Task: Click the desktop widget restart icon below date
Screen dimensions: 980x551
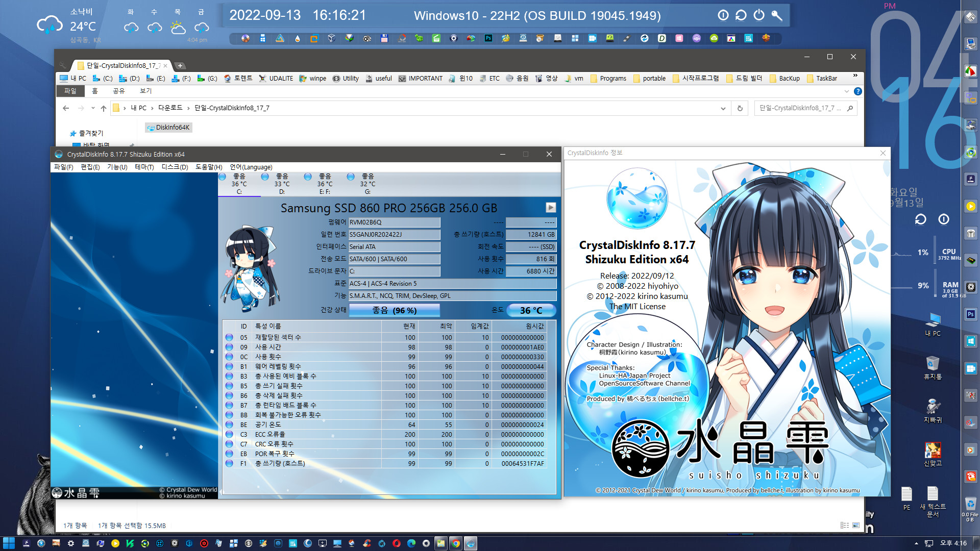Action: (920, 219)
